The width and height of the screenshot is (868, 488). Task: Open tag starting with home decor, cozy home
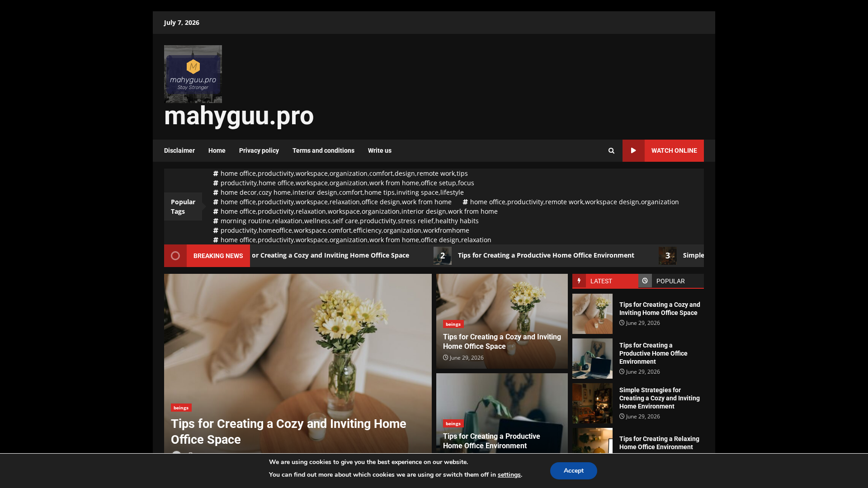[339, 192]
